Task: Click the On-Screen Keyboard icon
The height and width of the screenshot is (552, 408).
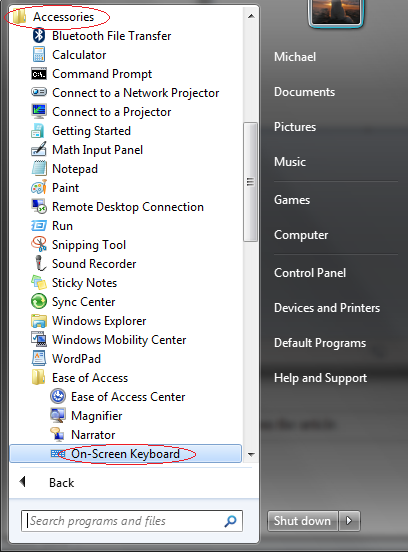Action: 58,453
